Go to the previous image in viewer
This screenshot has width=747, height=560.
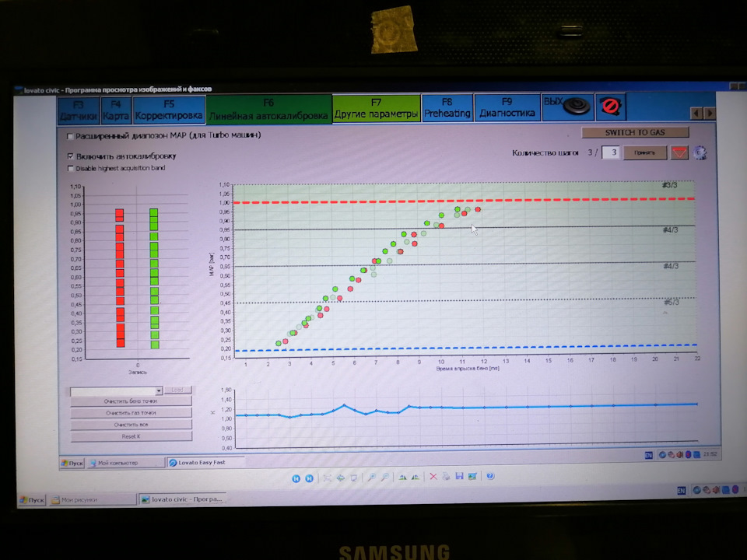[x=296, y=478]
